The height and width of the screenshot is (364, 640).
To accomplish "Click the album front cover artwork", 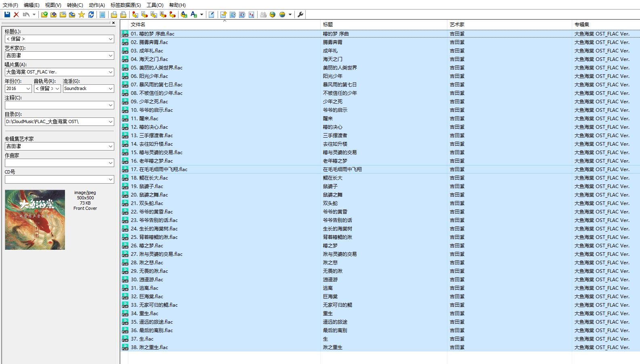I will (35, 220).
